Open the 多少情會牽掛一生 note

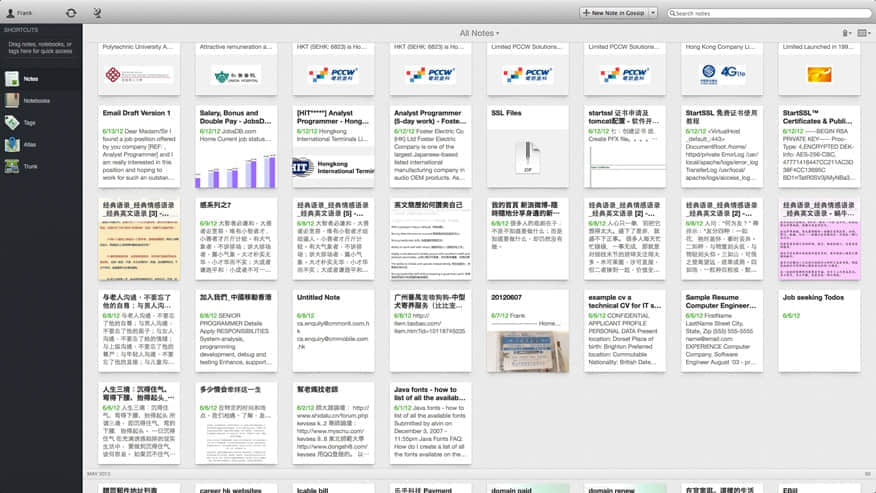(x=236, y=423)
